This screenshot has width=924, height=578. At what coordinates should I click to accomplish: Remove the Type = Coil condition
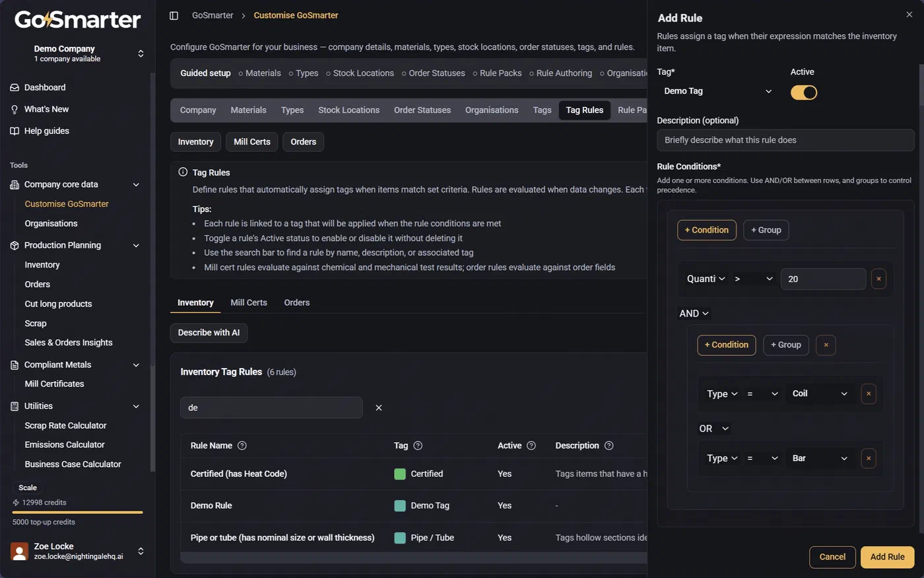[x=869, y=394]
